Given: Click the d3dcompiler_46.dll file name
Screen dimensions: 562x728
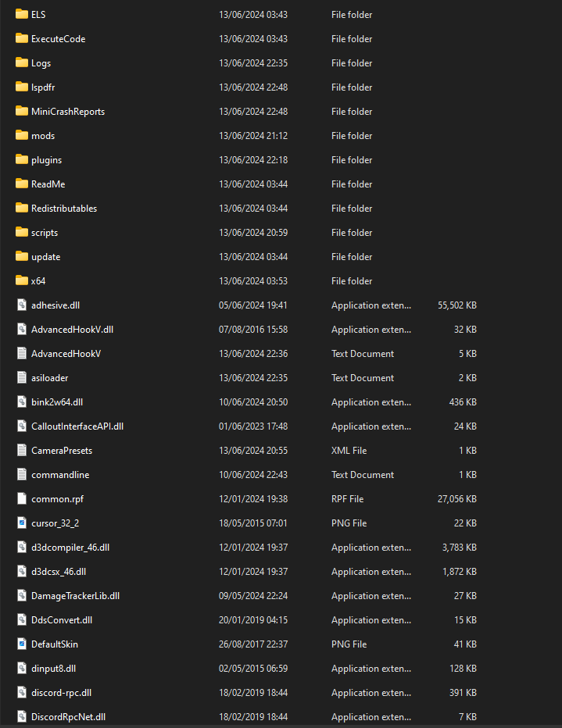Looking at the screenshot, I should click(70, 548).
